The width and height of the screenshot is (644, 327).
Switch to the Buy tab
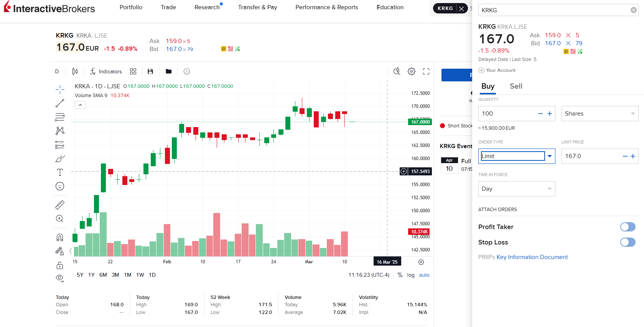[488, 86]
